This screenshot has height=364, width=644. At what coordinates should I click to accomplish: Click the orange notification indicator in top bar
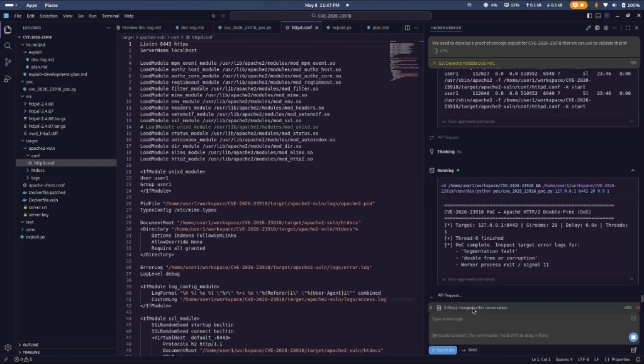coord(579,5)
